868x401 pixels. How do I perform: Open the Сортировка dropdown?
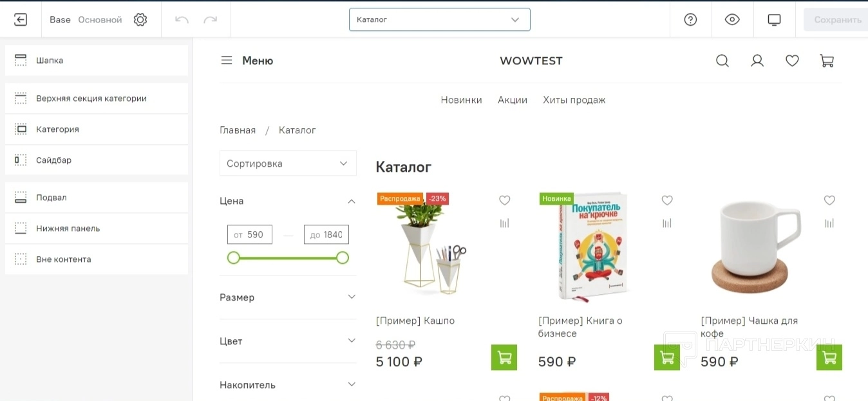point(288,163)
